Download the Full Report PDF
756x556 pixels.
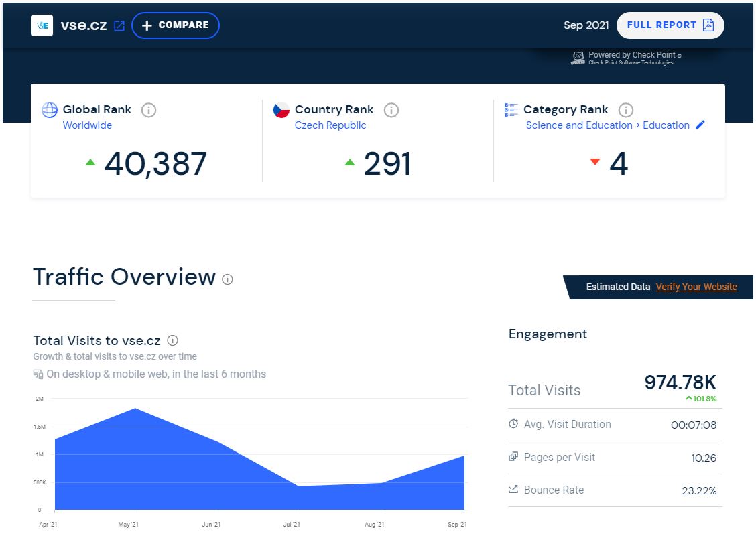670,25
